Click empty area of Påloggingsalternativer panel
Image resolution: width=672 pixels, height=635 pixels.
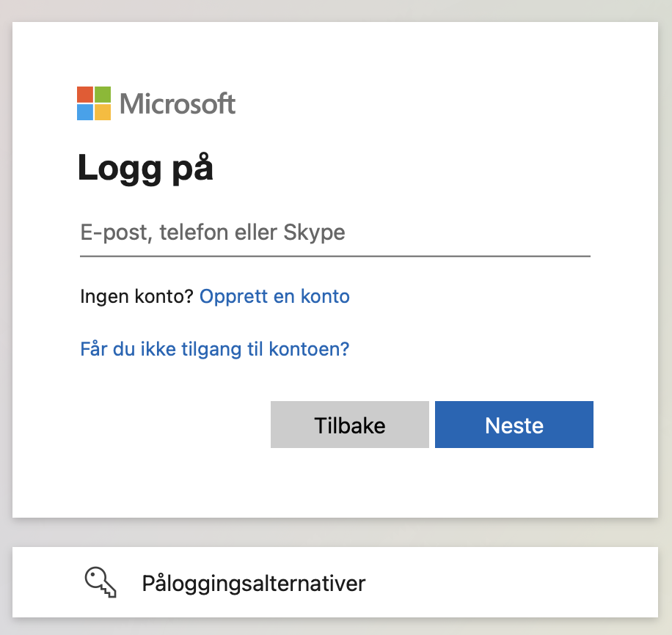point(514,582)
